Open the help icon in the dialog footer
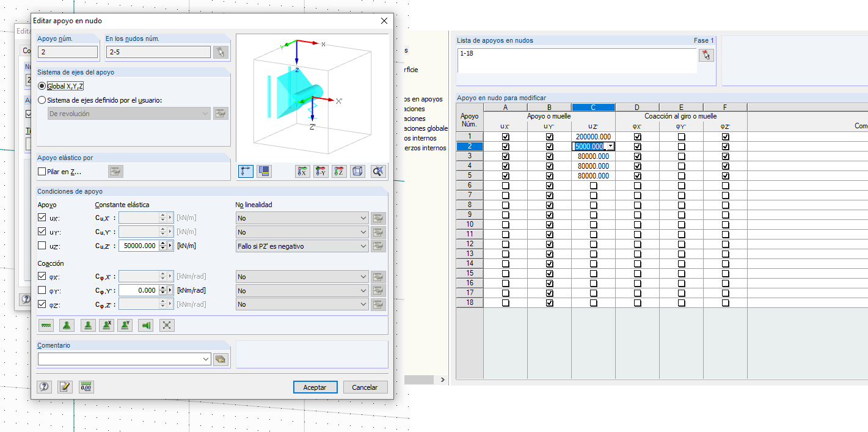 pos(44,387)
